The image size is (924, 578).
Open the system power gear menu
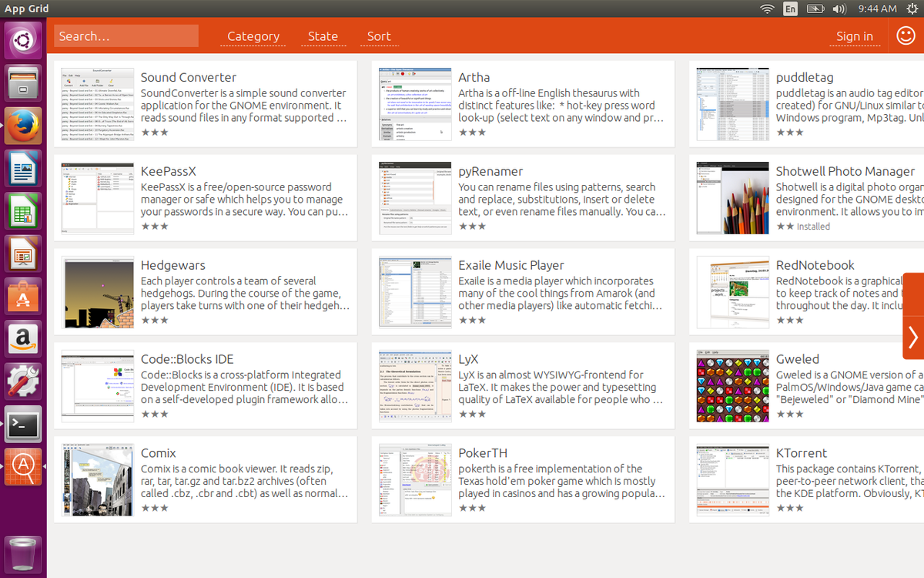click(912, 8)
